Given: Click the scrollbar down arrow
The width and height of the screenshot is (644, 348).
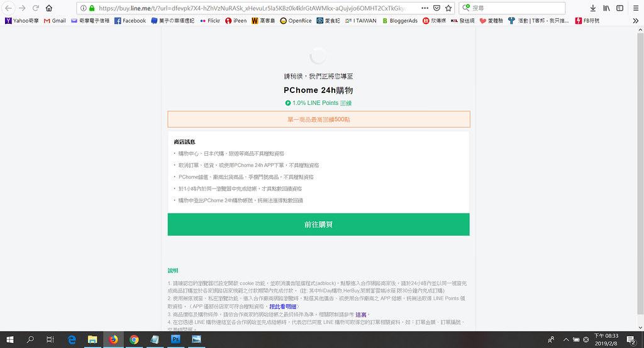Looking at the screenshot, I should point(640,327).
